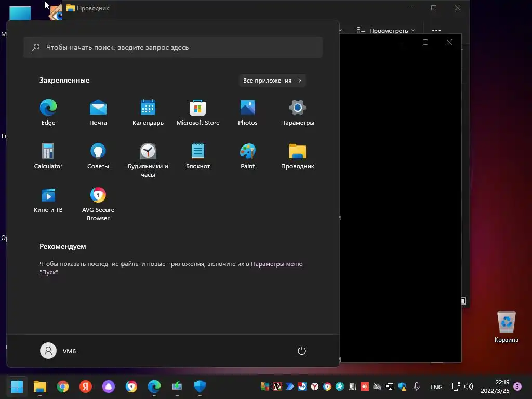Open Edge from pinned apps

click(48, 113)
